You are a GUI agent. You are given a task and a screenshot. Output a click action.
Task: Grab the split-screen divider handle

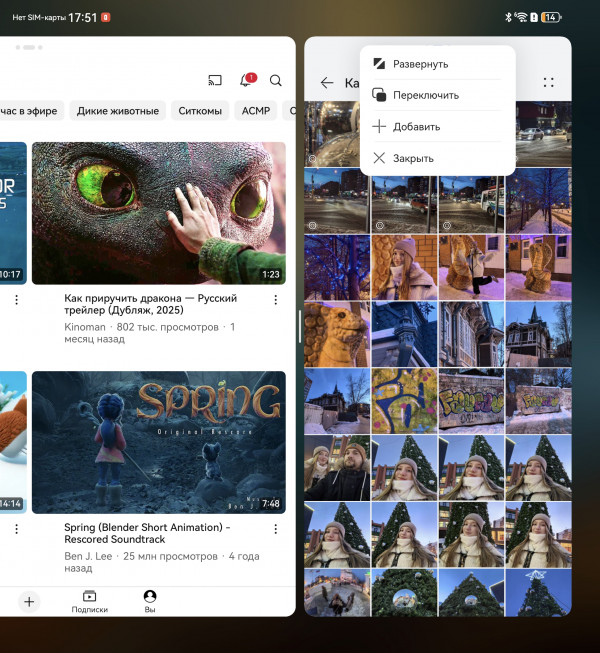pos(300,327)
